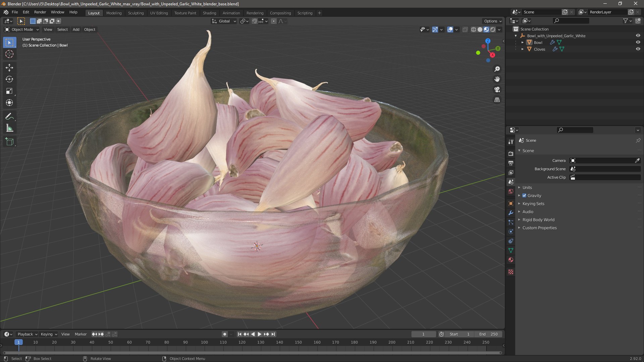Switch perspective/orthographic grid icon
Image resolution: width=644 pixels, height=362 pixels.
497,100
